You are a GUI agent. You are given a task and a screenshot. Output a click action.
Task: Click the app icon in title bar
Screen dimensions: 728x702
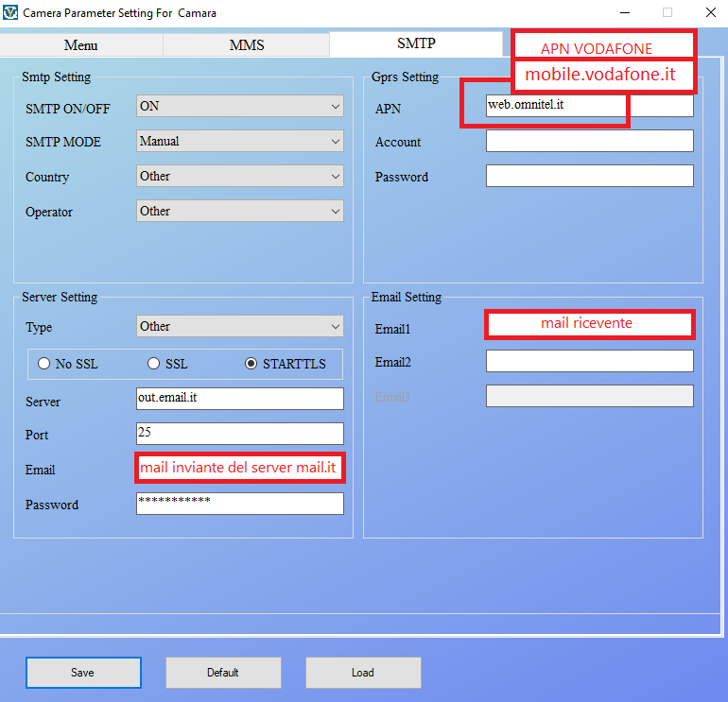click(11, 13)
